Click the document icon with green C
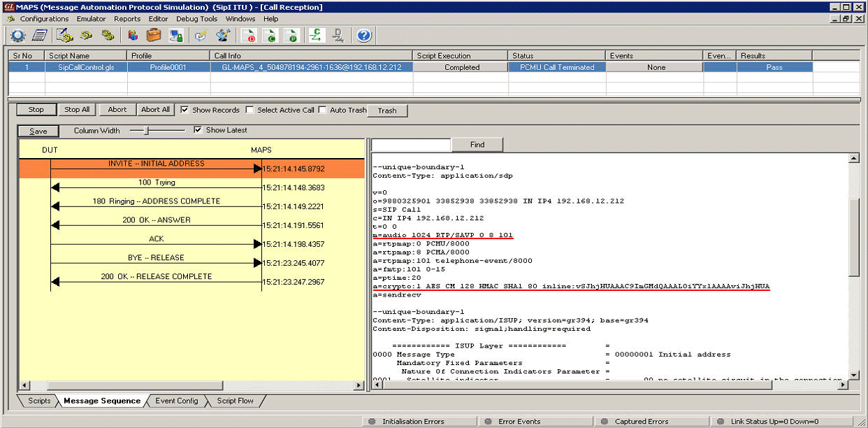 pos(270,35)
